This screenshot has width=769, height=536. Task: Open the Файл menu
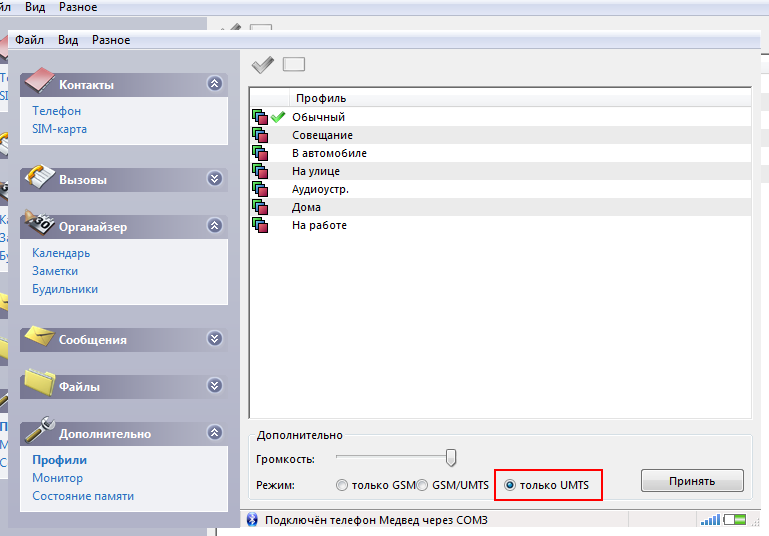point(29,40)
